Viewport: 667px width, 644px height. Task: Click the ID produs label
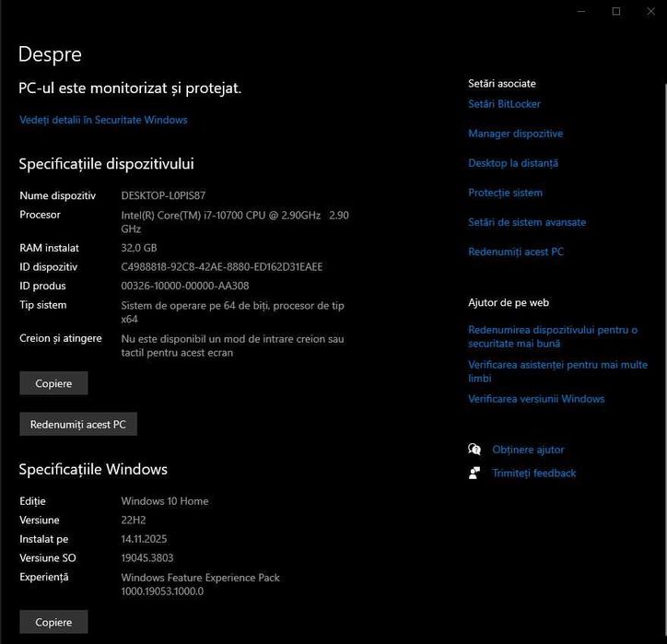click(42, 286)
